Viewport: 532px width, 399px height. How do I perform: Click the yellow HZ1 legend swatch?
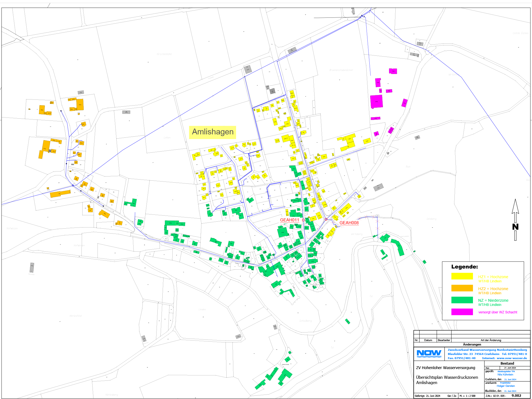coord(462,276)
